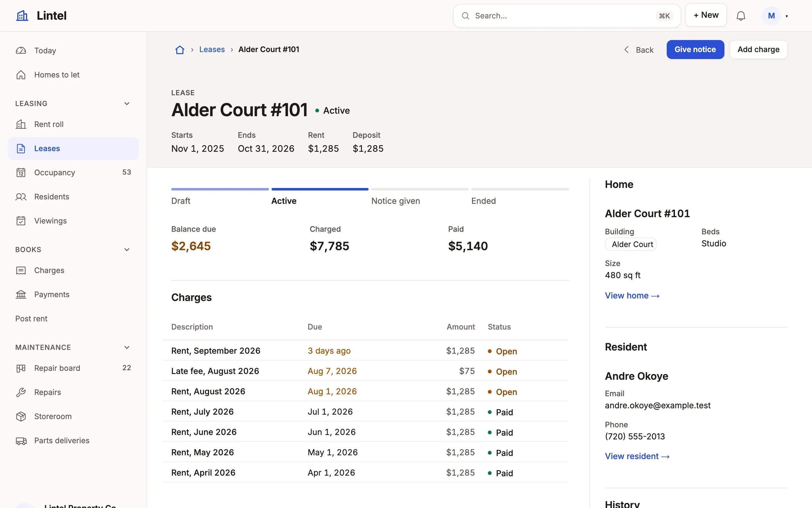Select the Rent, August 2026 row
812x508 pixels.
pyautogui.click(x=365, y=391)
